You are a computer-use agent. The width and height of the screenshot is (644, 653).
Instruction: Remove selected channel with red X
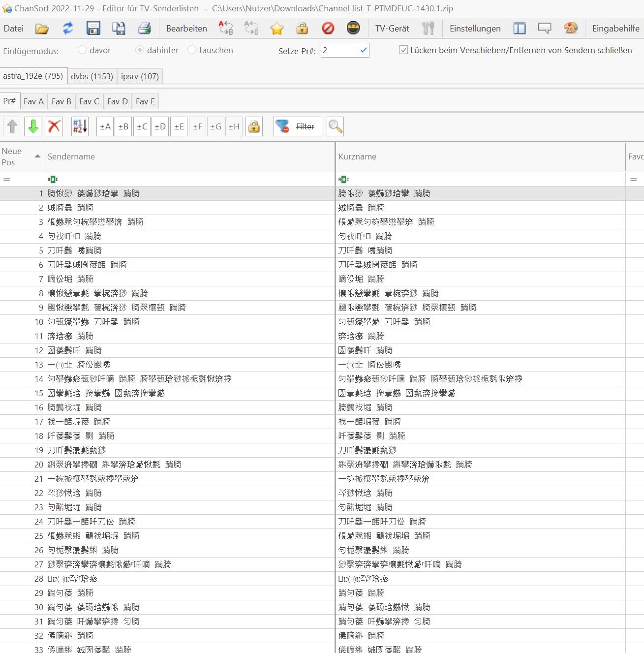pyautogui.click(x=54, y=126)
